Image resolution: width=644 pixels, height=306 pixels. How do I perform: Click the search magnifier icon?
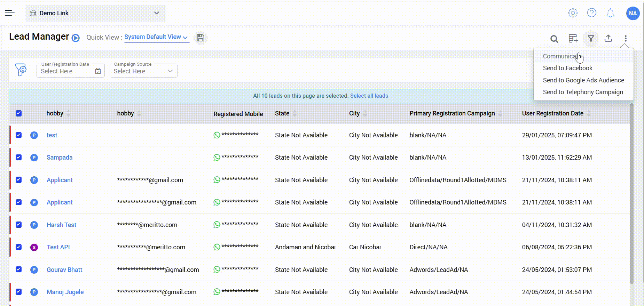554,39
